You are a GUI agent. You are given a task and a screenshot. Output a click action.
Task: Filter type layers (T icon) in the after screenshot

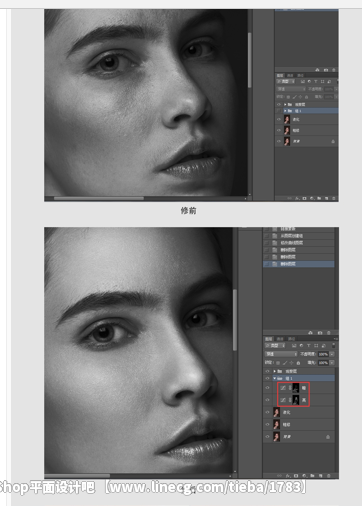point(309,346)
